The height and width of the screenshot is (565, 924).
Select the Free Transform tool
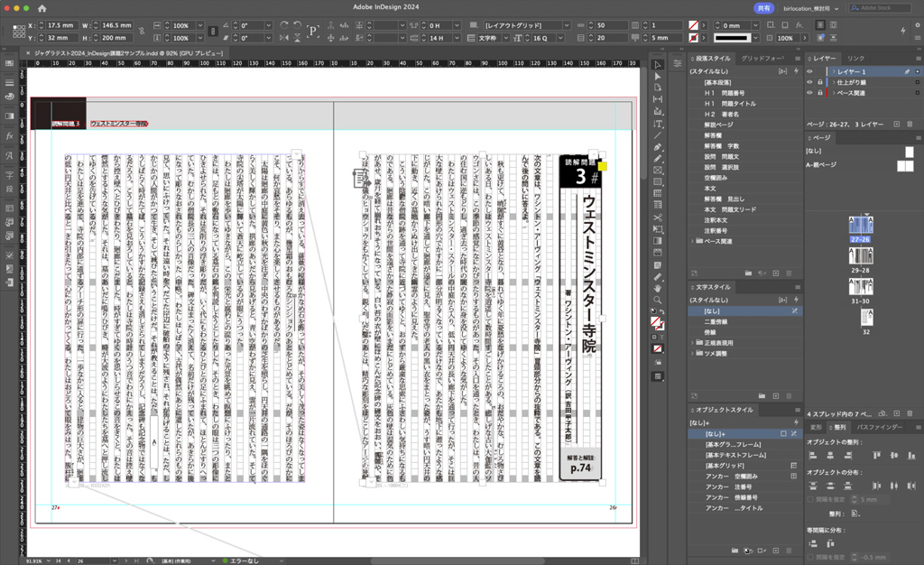658,229
